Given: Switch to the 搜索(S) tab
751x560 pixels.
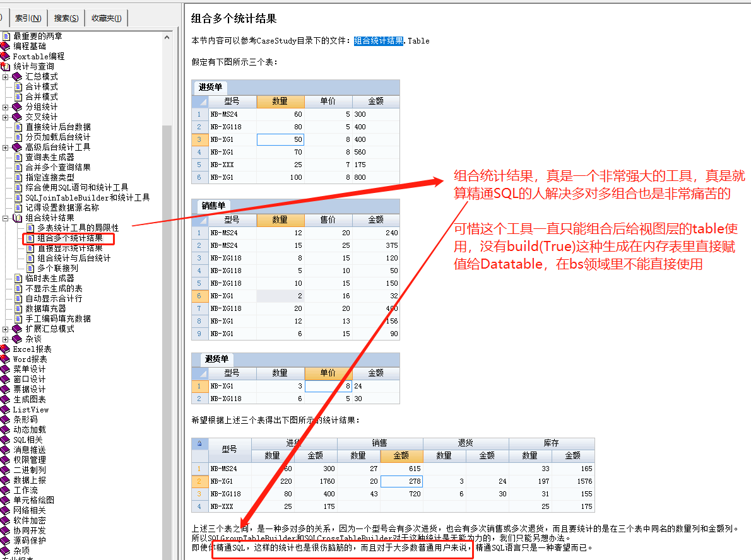Looking at the screenshot, I should point(66,18).
